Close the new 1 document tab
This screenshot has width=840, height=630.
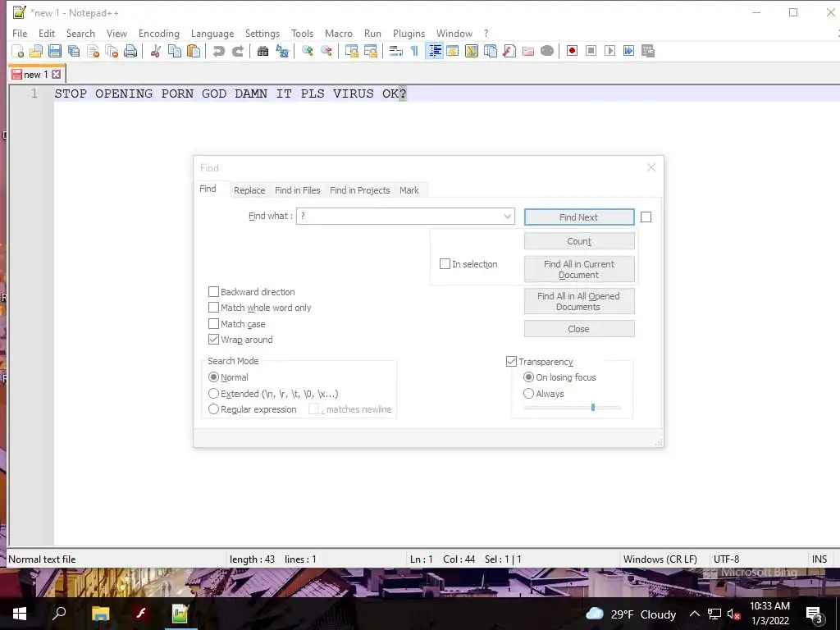57,75
